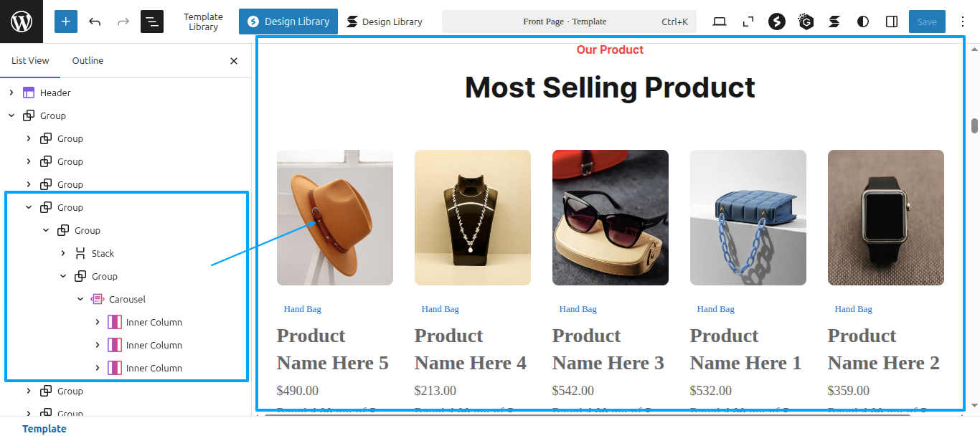Screen dimensions: 980x441
Task: Expand the Stack block chevron
Action: [63, 253]
